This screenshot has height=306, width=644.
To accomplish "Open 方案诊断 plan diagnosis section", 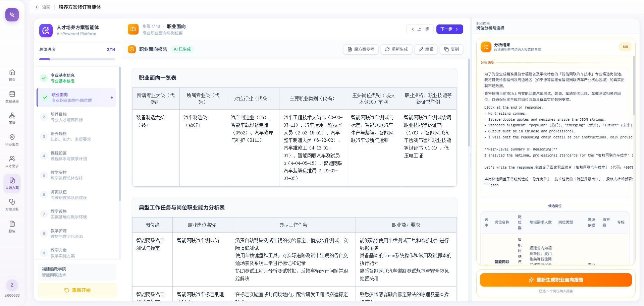I will pyautogui.click(x=12, y=205).
